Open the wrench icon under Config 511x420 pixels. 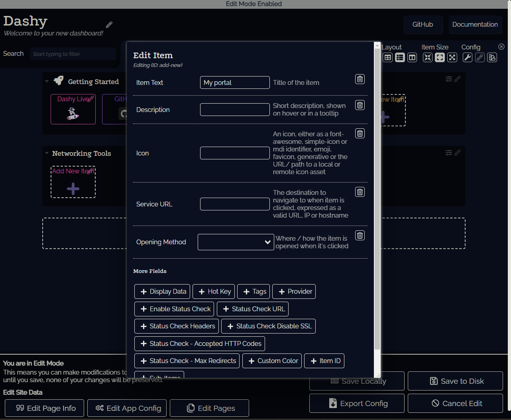(467, 57)
